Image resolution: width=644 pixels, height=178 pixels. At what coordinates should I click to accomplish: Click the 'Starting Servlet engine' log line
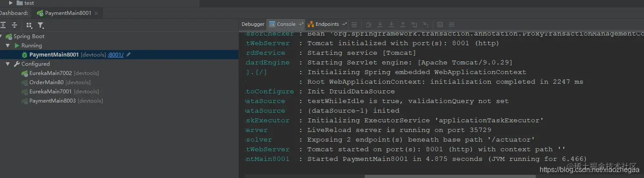tap(410, 63)
